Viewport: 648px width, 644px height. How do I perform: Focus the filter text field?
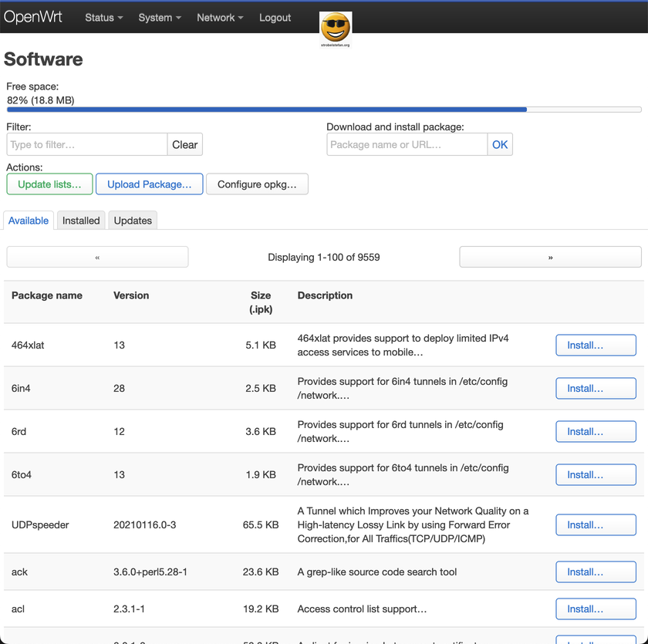[x=86, y=144]
